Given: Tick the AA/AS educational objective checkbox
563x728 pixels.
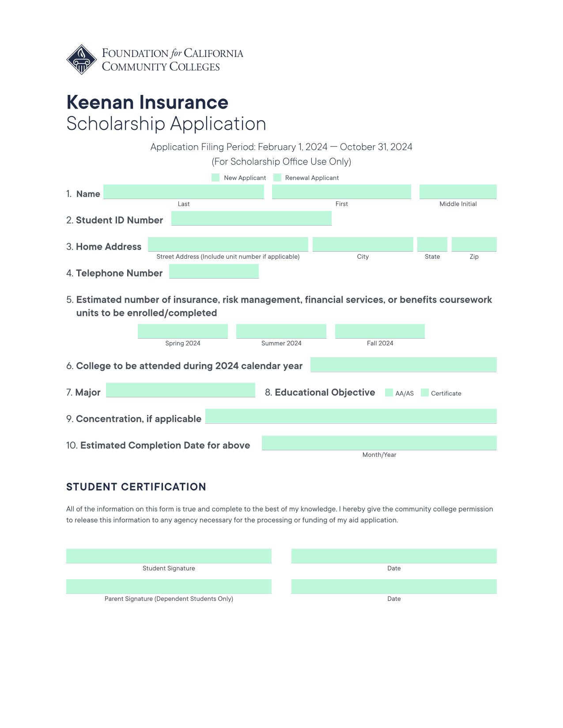Looking at the screenshot, I should click(389, 392).
